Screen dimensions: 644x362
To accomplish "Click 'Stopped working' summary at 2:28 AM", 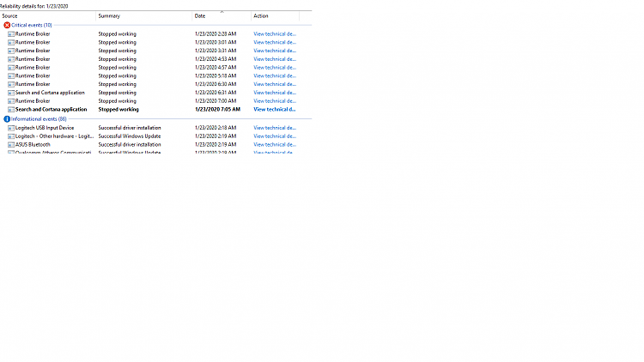I will tap(117, 34).
